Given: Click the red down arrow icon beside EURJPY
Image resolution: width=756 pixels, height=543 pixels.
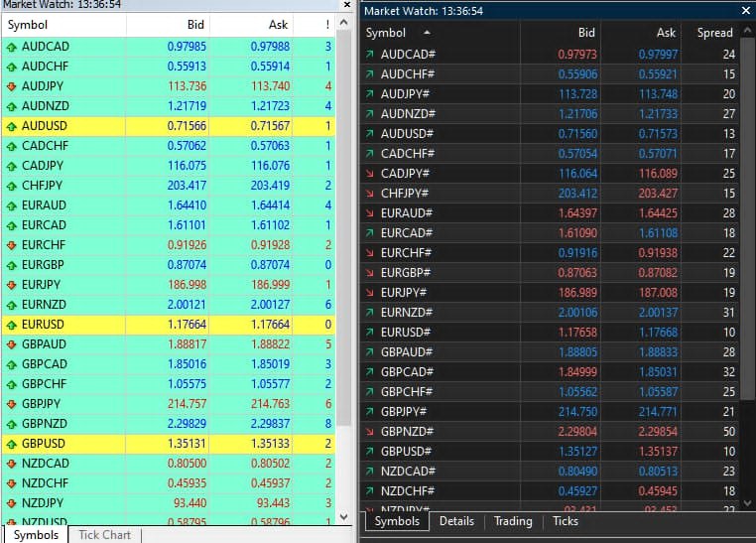Looking at the screenshot, I should pos(12,285).
